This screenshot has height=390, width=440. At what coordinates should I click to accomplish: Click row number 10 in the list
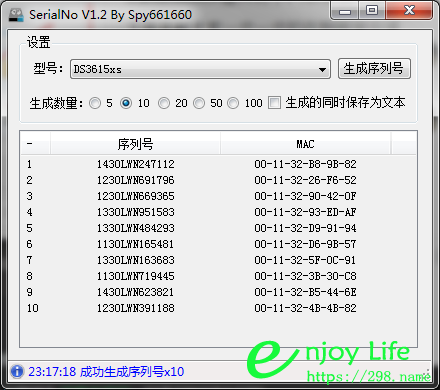[x=33, y=308]
